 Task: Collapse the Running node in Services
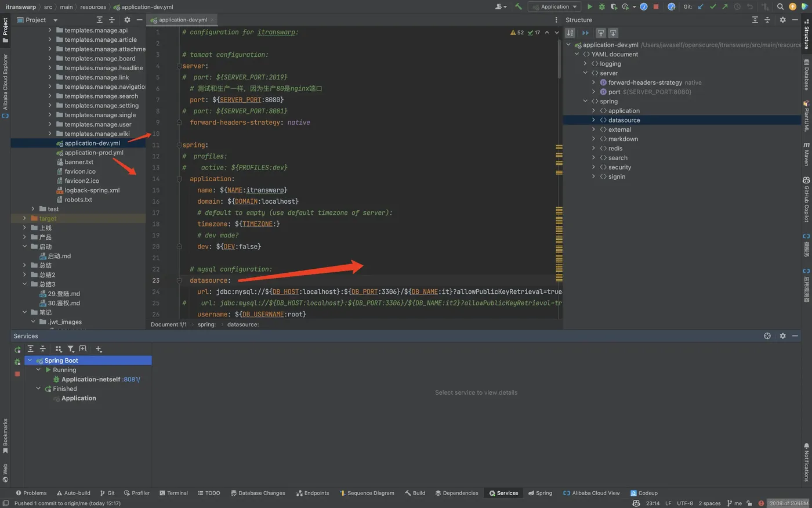point(39,370)
